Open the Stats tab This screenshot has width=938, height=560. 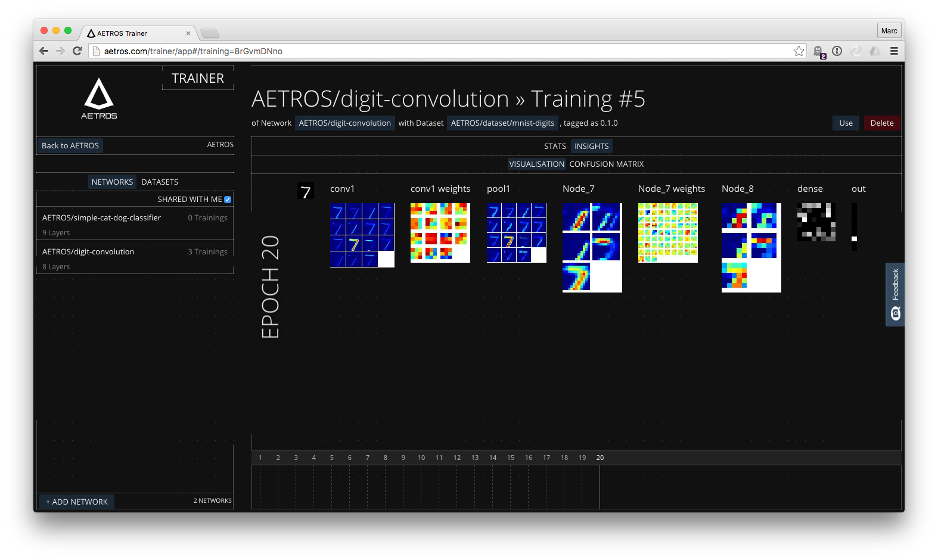(555, 146)
